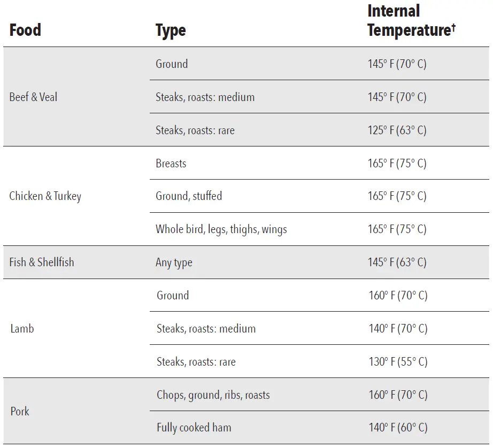This screenshot has width=493, height=448.
Task: Click the "125° F (63° C)" temperature
Action: pyautogui.click(x=397, y=130)
